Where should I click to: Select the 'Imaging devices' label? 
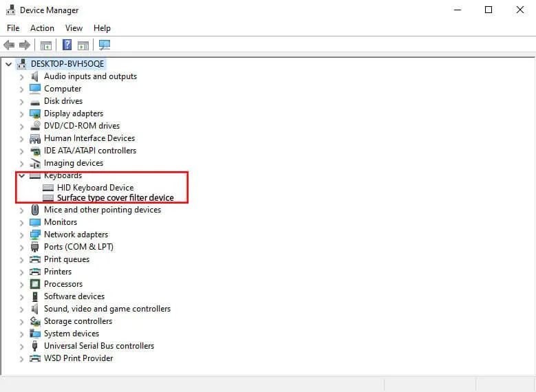(74, 163)
